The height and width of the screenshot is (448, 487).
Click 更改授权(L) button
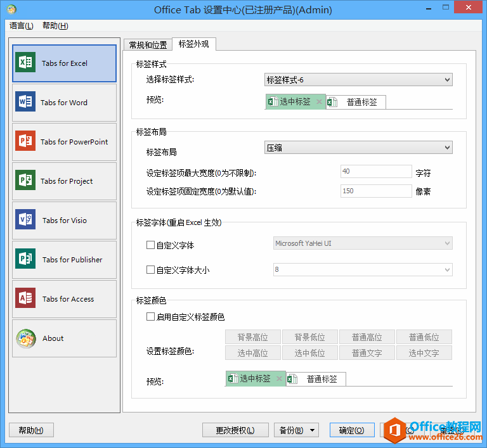[235, 430]
